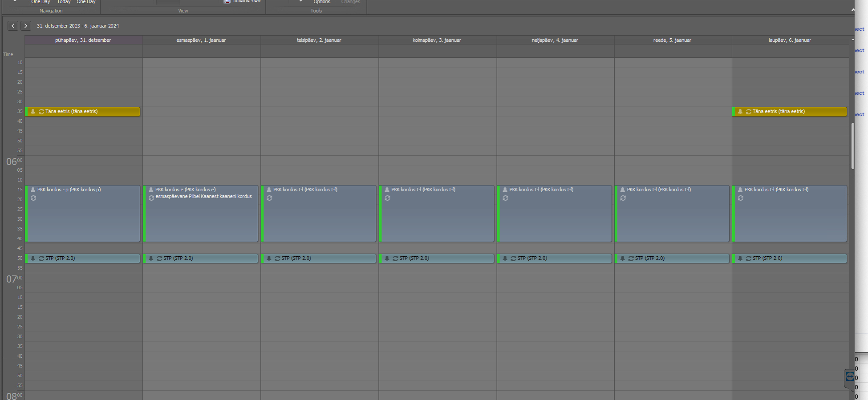Image resolution: width=868 pixels, height=400 pixels.
Task: Click Options in the Tools group
Action: click(x=322, y=2)
